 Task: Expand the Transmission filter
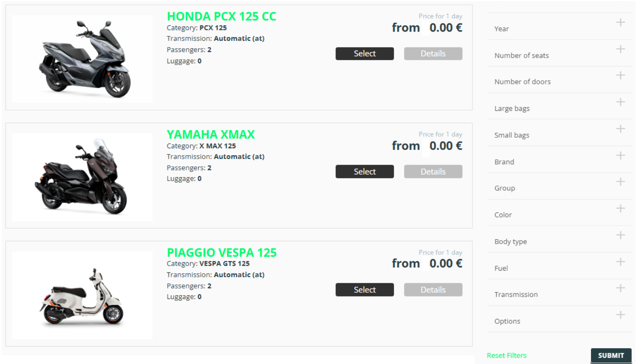620,288
